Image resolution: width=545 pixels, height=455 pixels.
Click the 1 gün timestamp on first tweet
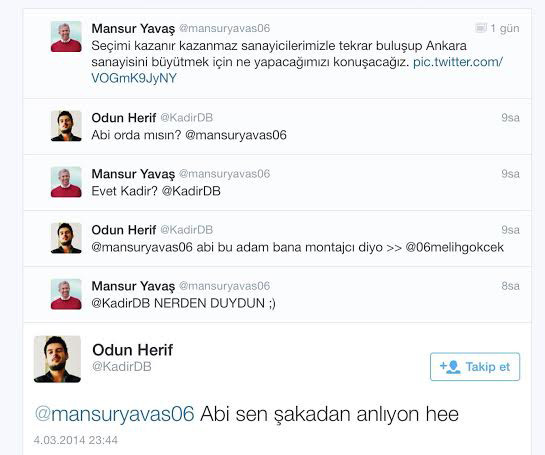click(505, 28)
